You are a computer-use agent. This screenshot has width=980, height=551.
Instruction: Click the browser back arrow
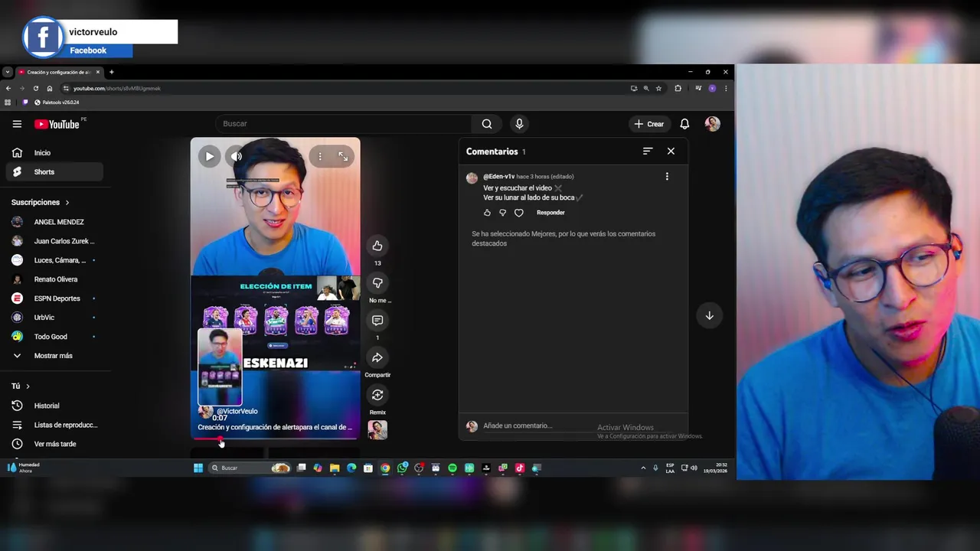(x=8, y=88)
